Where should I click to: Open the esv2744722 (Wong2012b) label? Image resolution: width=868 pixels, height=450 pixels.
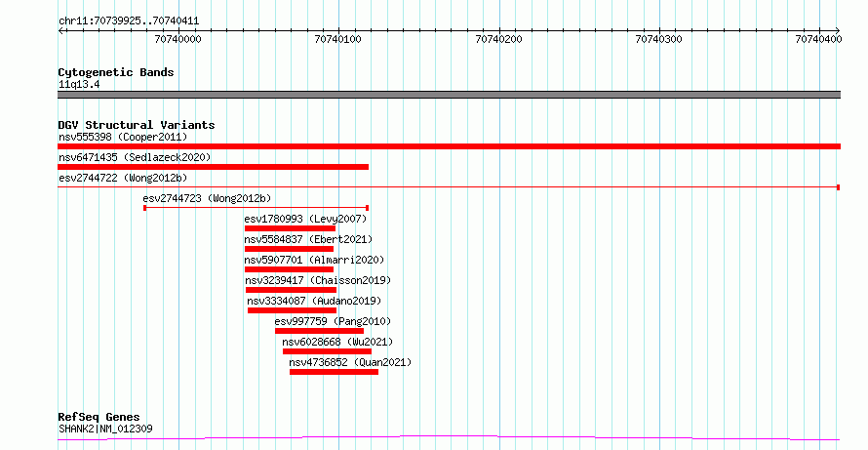tap(123, 178)
